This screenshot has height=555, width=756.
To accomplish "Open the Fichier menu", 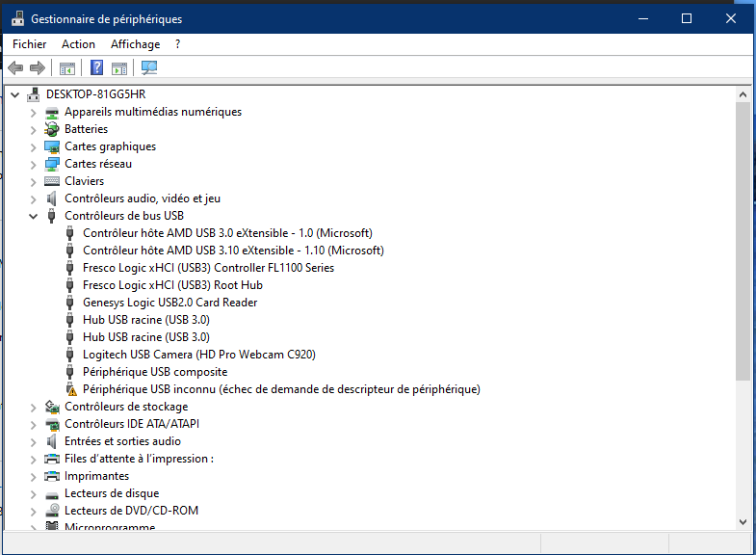I will coord(30,44).
